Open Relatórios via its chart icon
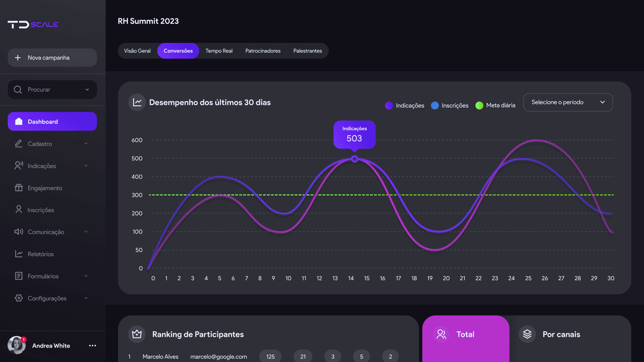Viewport: 644px width, 362px height. pos(19,254)
